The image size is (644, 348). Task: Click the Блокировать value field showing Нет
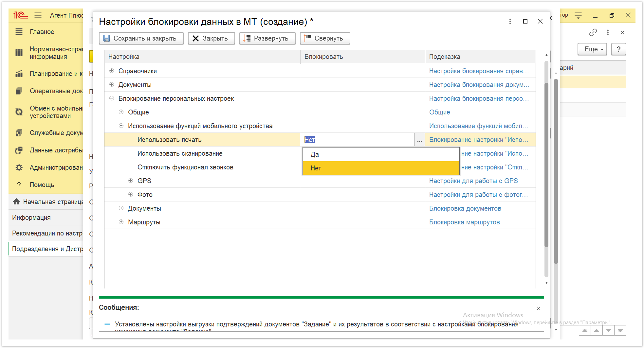[358, 140]
